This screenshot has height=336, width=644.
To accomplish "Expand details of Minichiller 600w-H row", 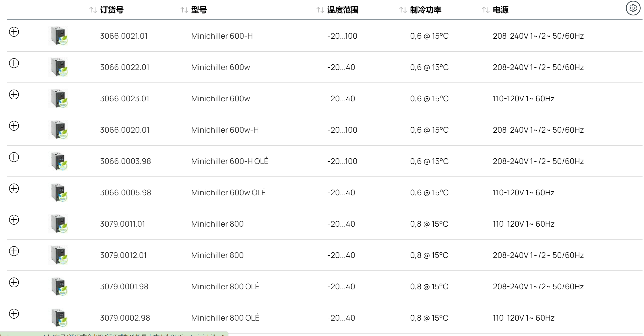I will pos(14,126).
